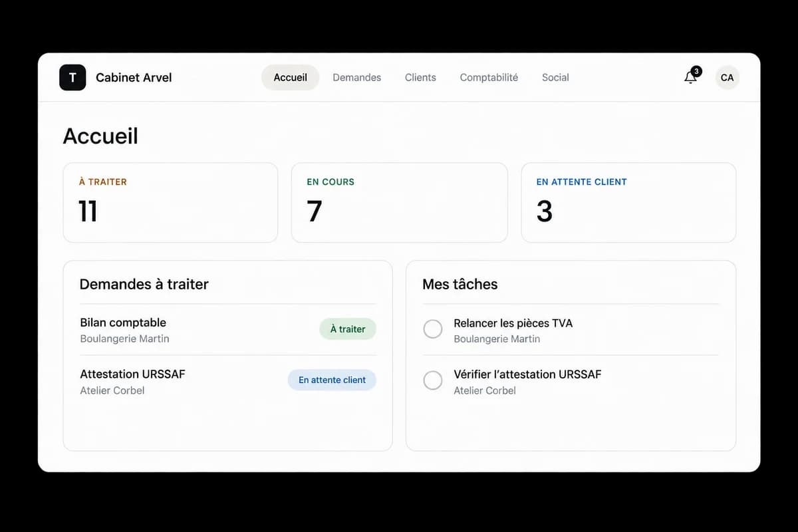
Task: Click the Cabinet Arvel name
Action: pyautogui.click(x=134, y=77)
